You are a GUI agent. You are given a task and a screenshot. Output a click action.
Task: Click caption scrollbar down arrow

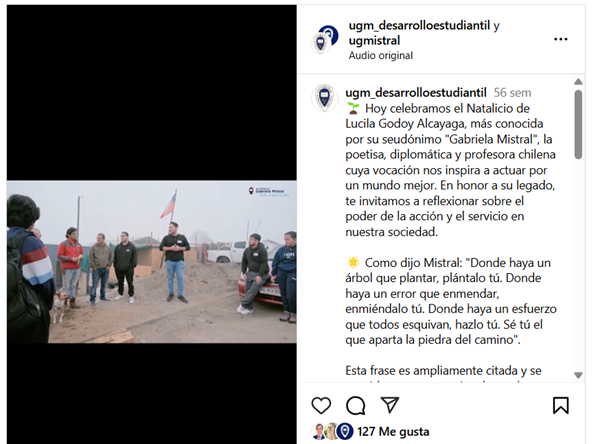point(578,375)
